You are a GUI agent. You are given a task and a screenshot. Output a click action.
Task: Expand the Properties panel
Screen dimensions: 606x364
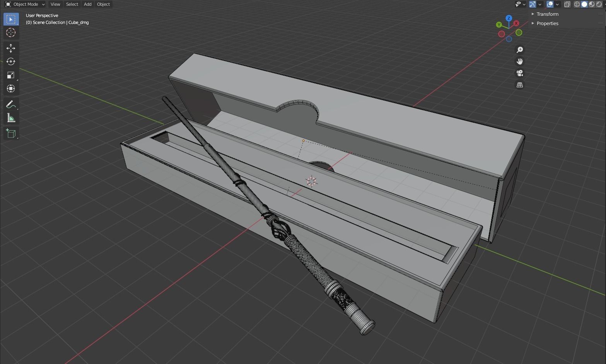pos(547,23)
